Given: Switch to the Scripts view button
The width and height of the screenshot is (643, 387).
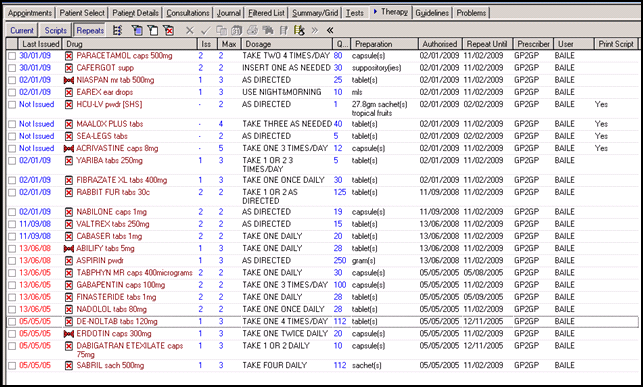Looking at the screenshot, I should click(x=55, y=30).
